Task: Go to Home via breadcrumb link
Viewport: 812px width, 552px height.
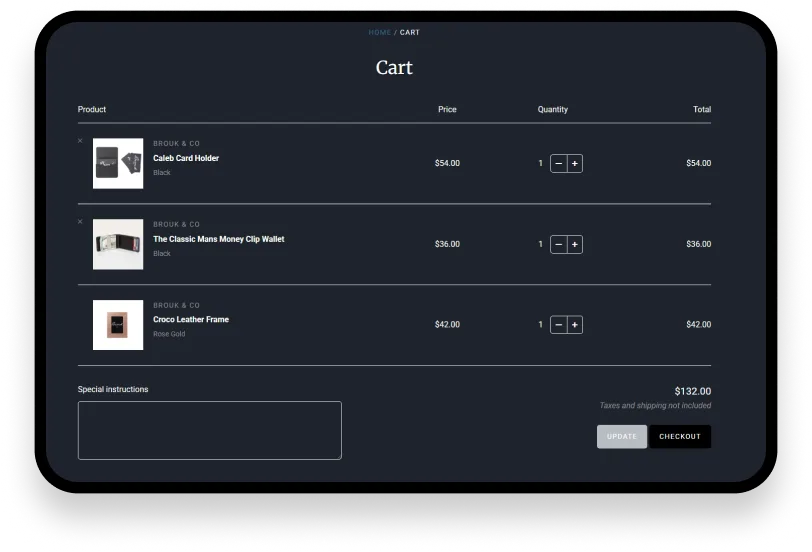Action: click(380, 32)
